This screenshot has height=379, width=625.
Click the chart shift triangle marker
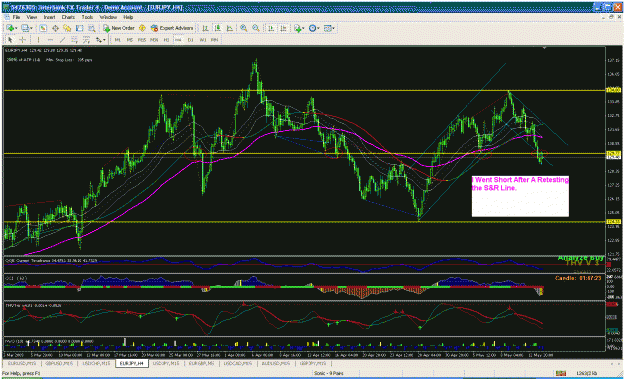[544, 48]
